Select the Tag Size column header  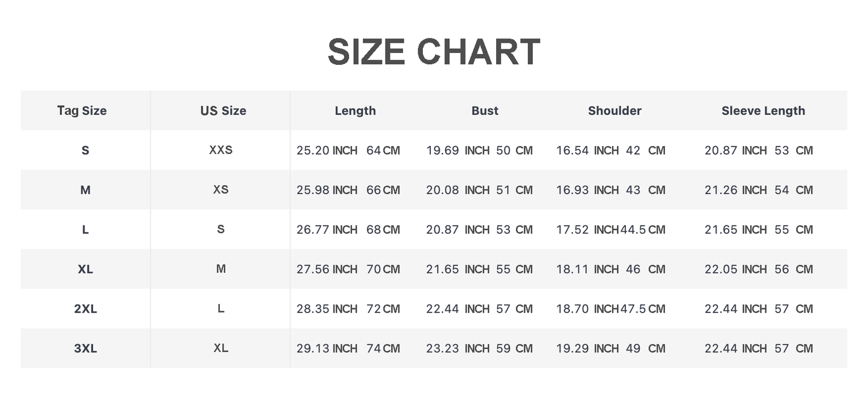(82, 111)
